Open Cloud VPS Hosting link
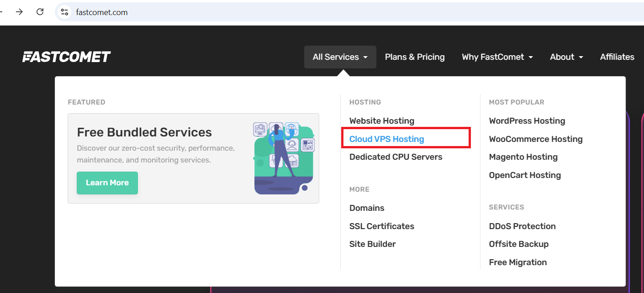 coord(387,139)
